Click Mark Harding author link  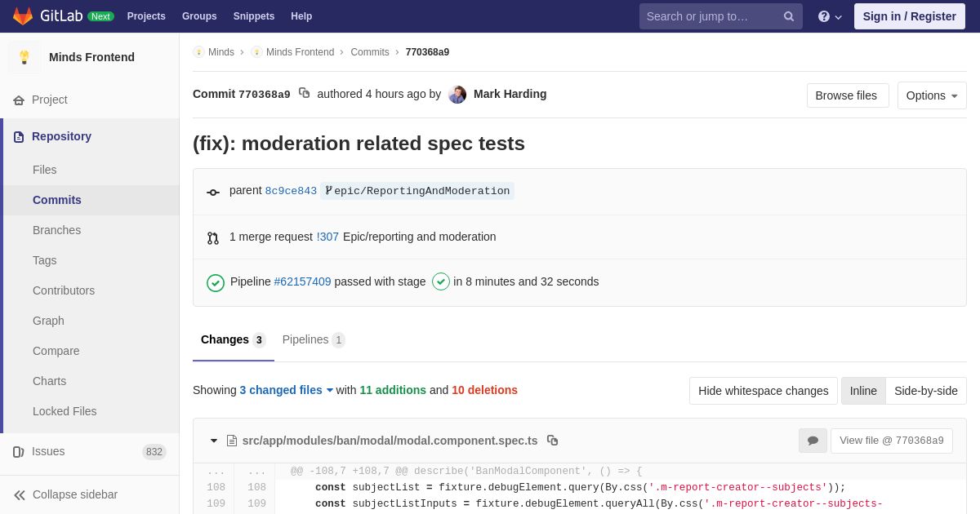coord(510,94)
